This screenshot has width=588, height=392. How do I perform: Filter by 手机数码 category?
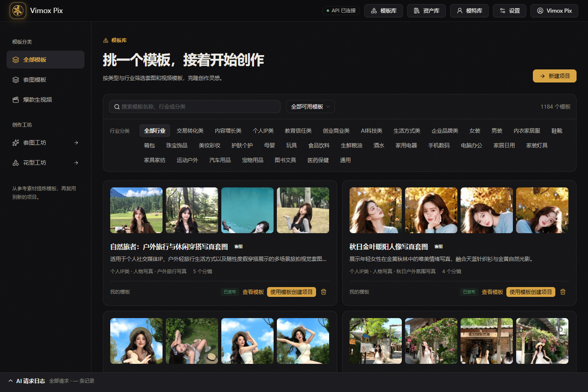coord(439,145)
